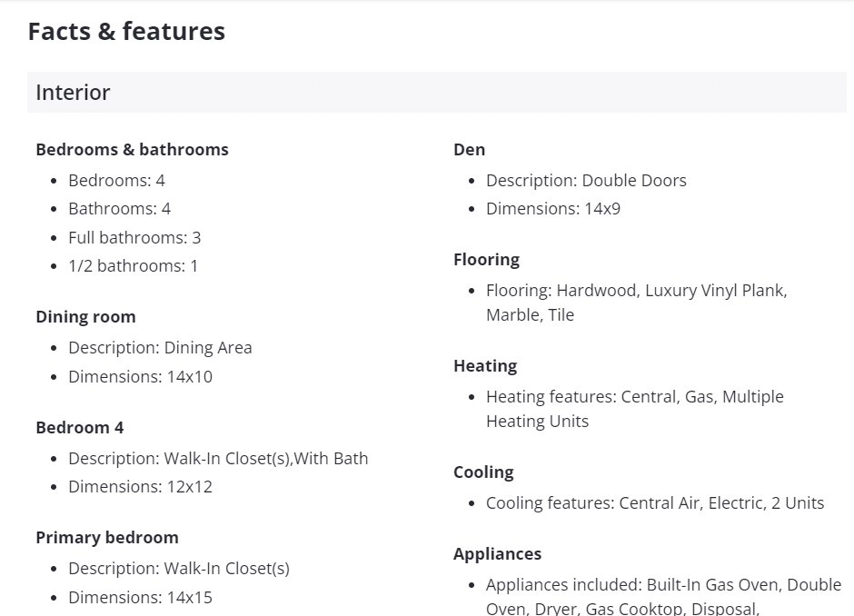Screen dimensions: 854x616
Task: Select the Hardwood, Luxury Vinyl Plank flooring text
Action: tap(636, 291)
